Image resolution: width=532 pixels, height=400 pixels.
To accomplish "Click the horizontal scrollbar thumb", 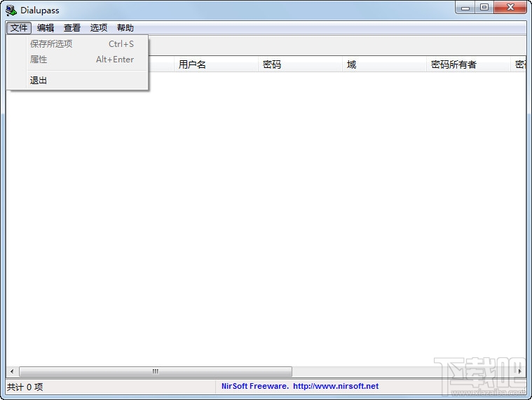I will [156, 371].
